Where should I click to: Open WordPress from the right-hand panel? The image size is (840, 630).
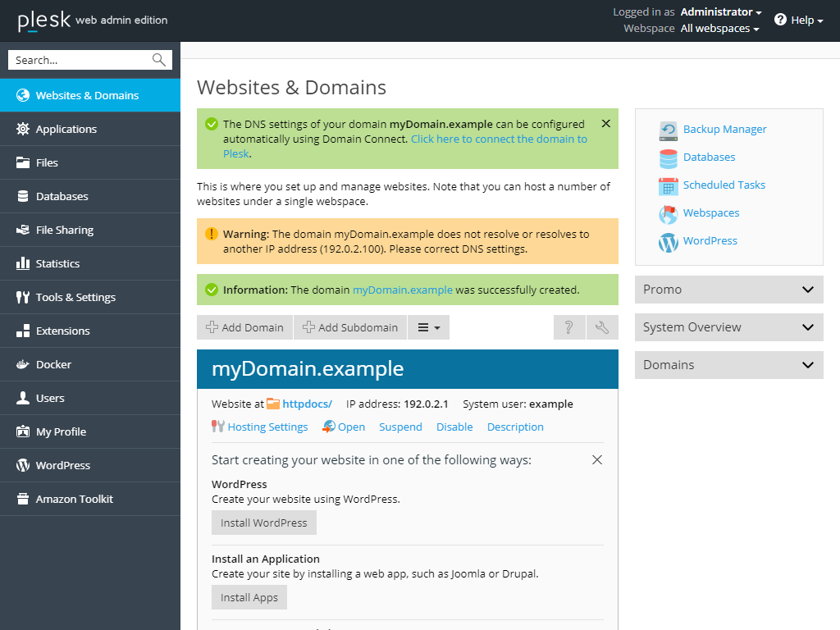pyautogui.click(x=668, y=241)
